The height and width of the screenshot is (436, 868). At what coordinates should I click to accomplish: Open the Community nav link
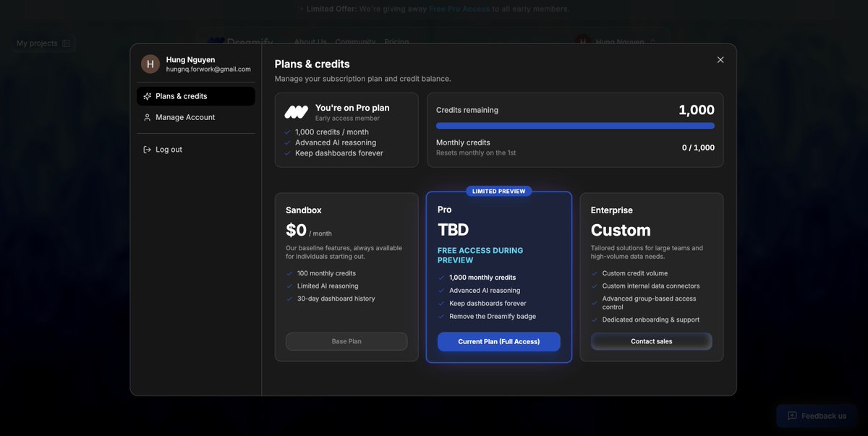coord(355,42)
